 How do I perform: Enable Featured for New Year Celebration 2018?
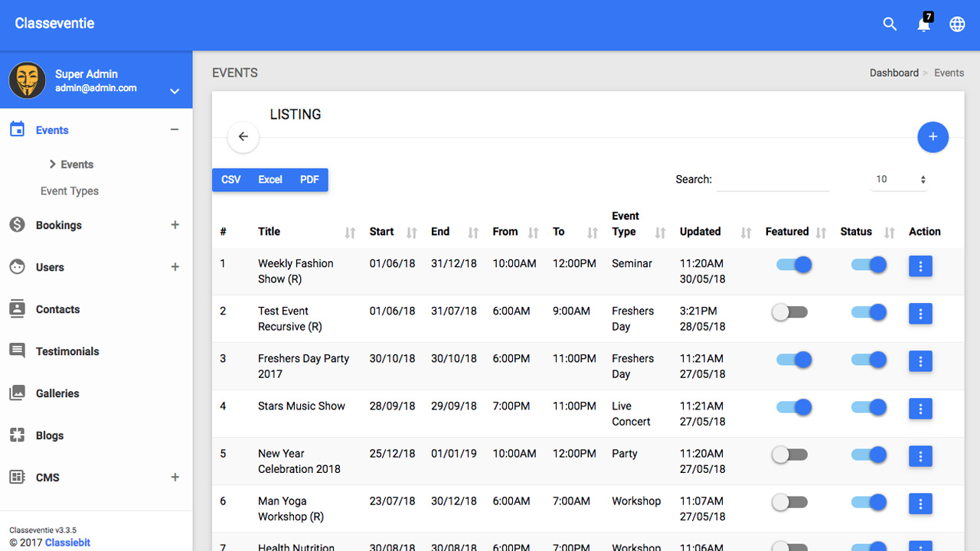click(789, 455)
